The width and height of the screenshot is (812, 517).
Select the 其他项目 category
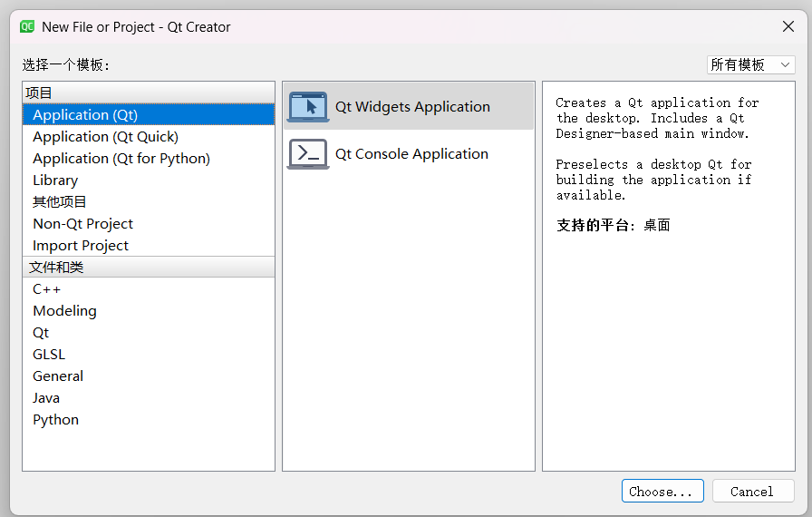click(x=149, y=201)
